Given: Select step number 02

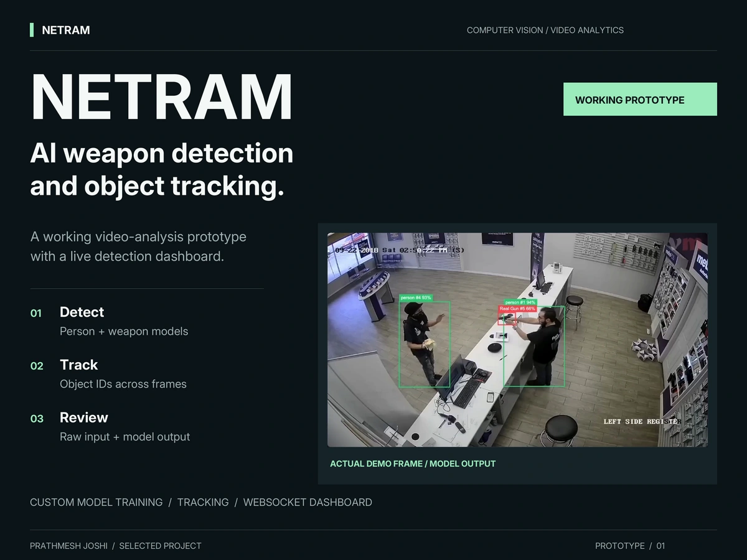Looking at the screenshot, I should [x=37, y=366].
